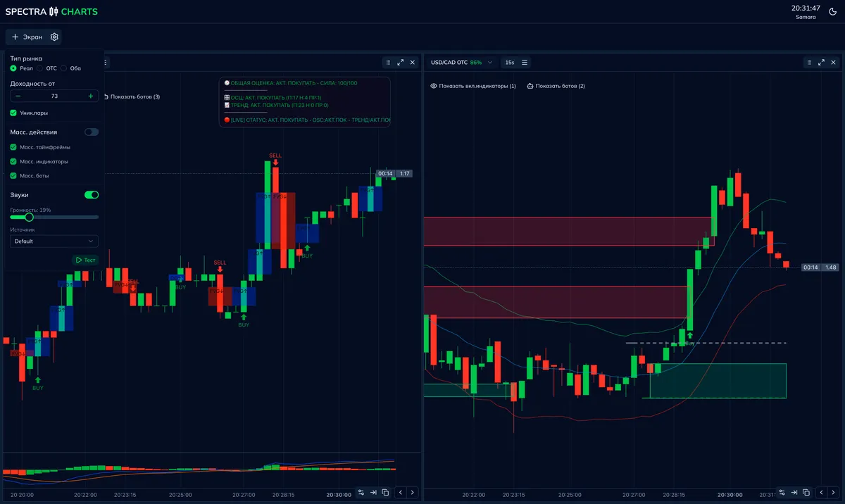The width and height of the screenshot is (845, 504).
Task: Open the chart type menu beside 15s
Action: click(525, 63)
